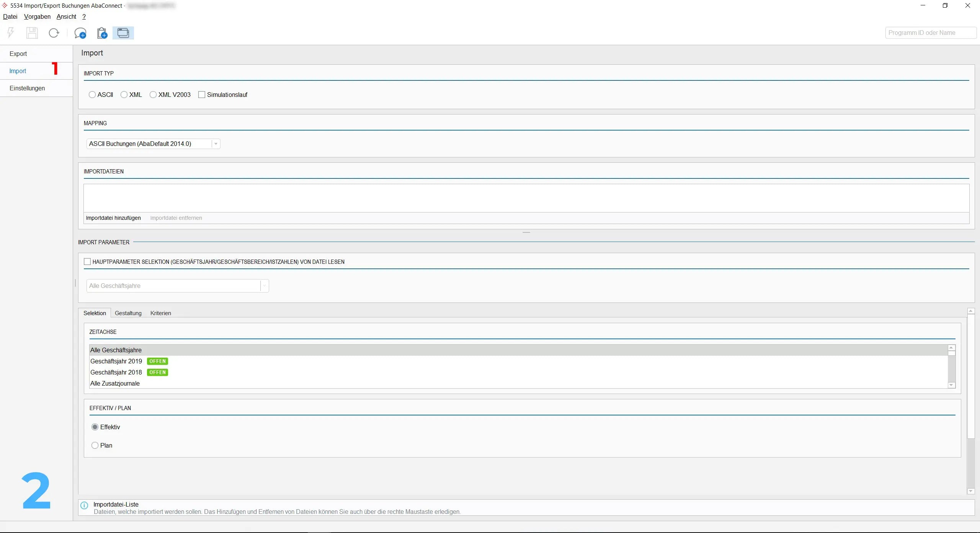Click the circular refresh icon

coord(54,33)
